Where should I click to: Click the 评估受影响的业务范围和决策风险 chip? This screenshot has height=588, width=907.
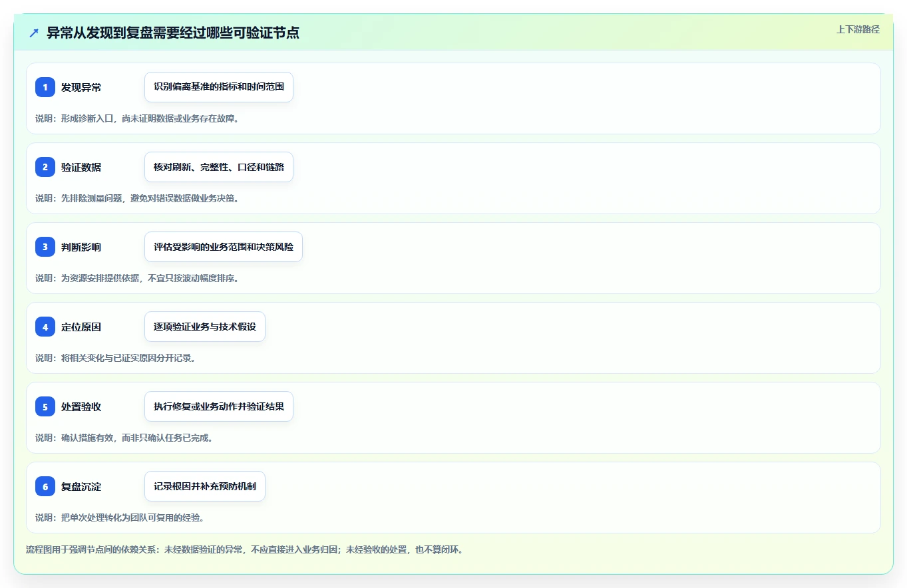pos(224,247)
